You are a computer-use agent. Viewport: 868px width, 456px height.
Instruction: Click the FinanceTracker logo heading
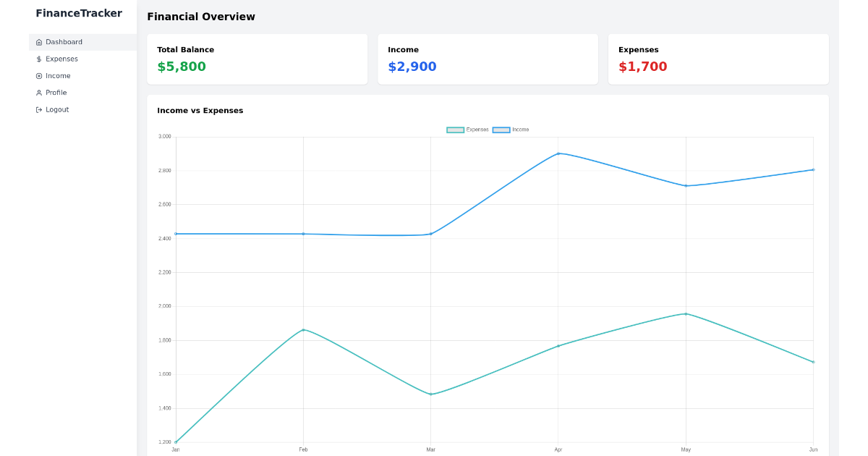80,13
